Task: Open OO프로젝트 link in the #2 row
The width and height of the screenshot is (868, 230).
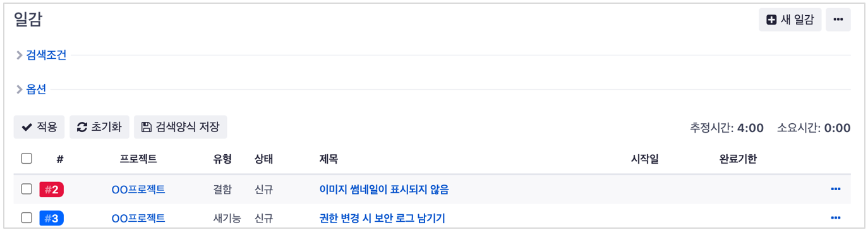Action: pyautogui.click(x=138, y=190)
